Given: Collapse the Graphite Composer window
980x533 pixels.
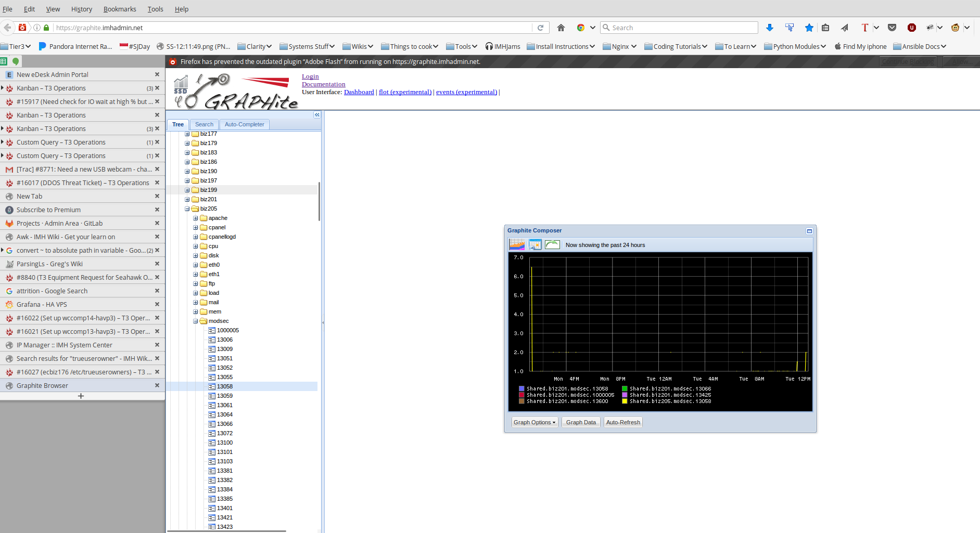Looking at the screenshot, I should (809, 231).
